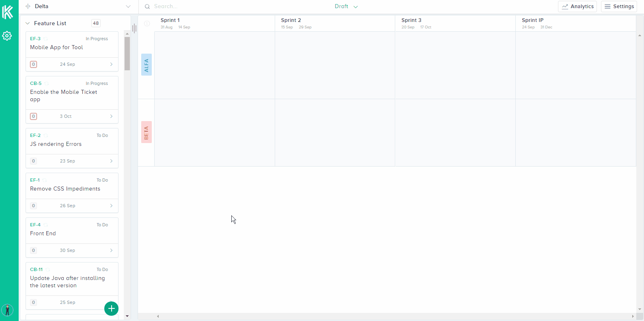
Task: Select the Sprint 1 column header
Action: (214, 24)
